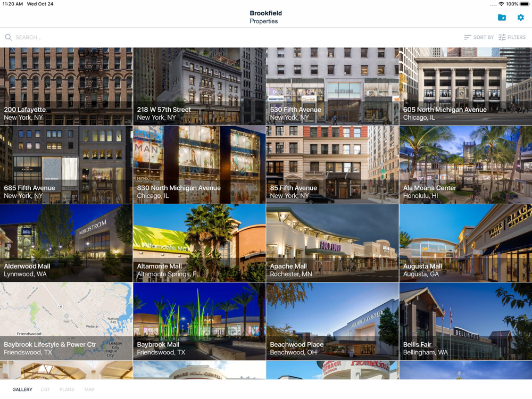
Task: Open settings gear icon
Action: (520, 18)
